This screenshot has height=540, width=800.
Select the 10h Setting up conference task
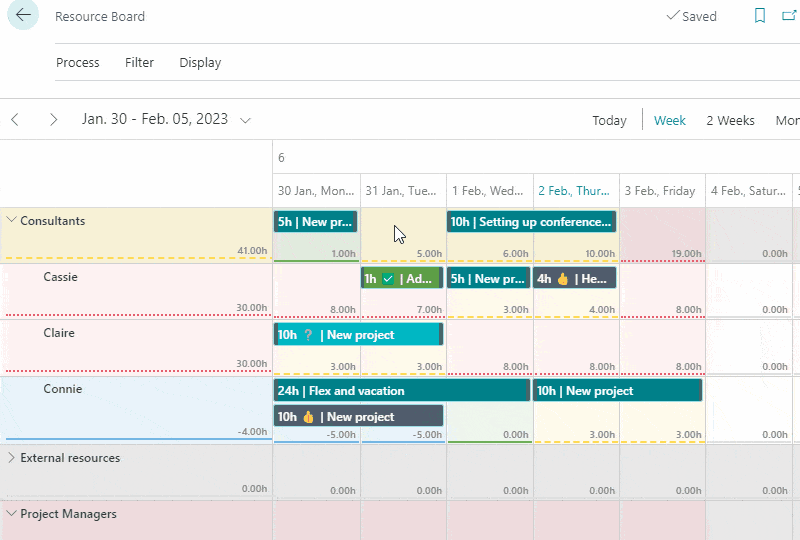click(531, 222)
